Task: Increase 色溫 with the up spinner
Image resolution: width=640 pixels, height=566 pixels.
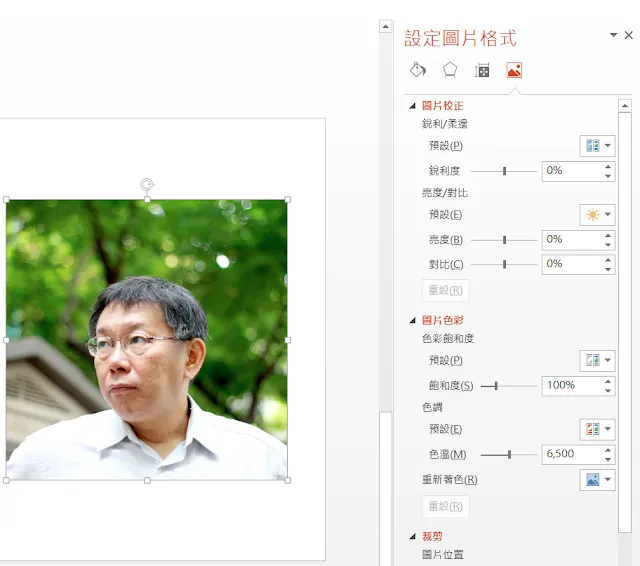Action: (608, 450)
